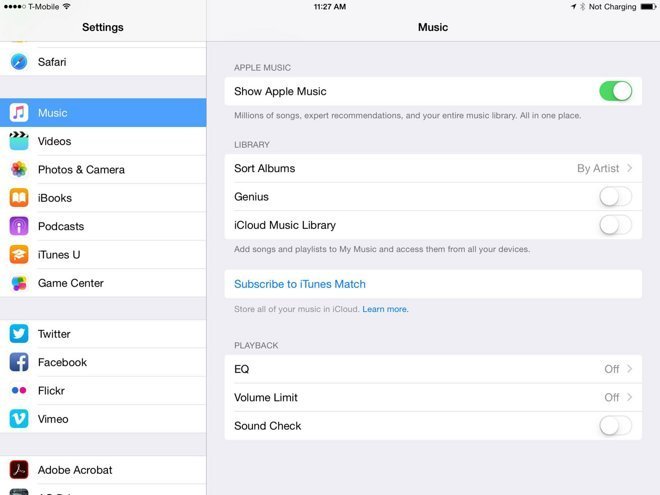This screenshot has height=495, width=660.
Task: Tap Subscribe to iTunes Match
Action: [x=300, y=284]
